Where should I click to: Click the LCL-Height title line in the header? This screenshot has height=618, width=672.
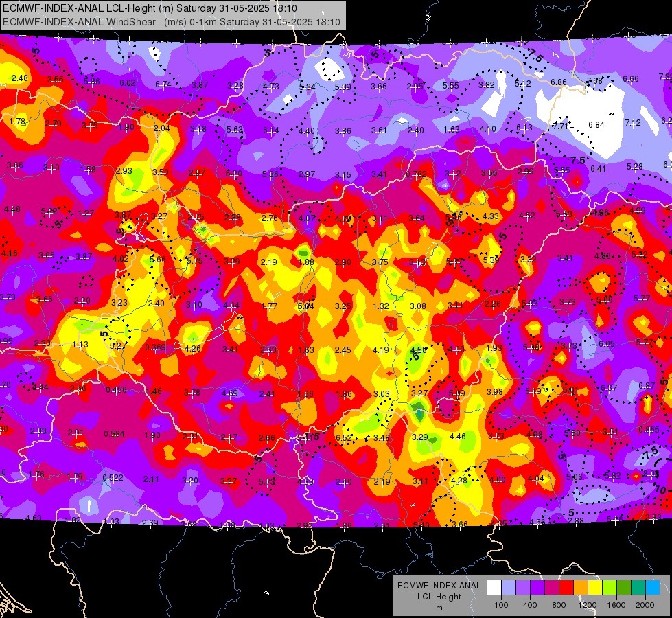(x=150, y=8)
